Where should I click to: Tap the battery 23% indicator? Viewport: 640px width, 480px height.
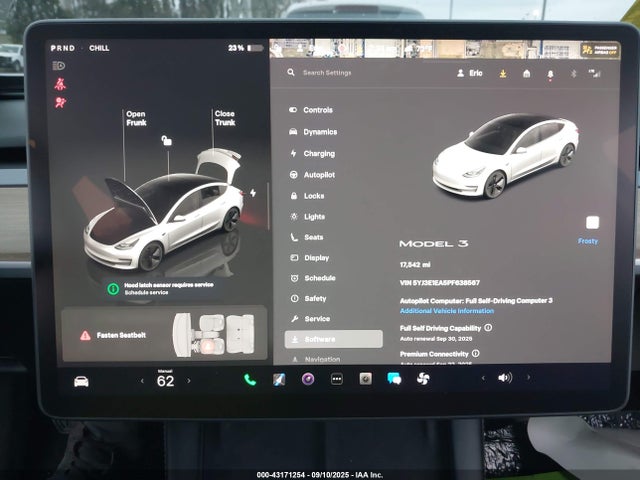click(x=245, y=48)
